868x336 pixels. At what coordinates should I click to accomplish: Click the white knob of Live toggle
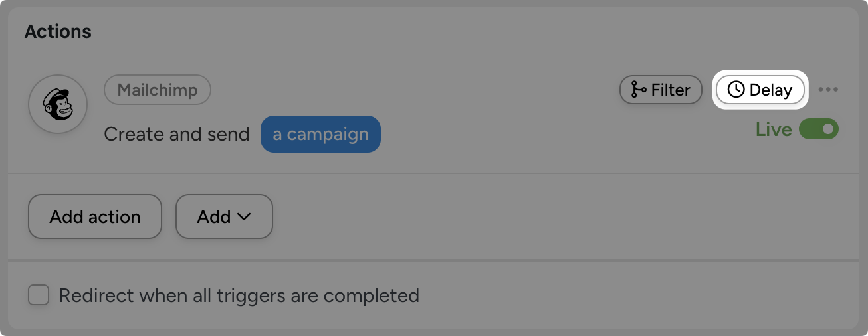(x=828, y=129)
